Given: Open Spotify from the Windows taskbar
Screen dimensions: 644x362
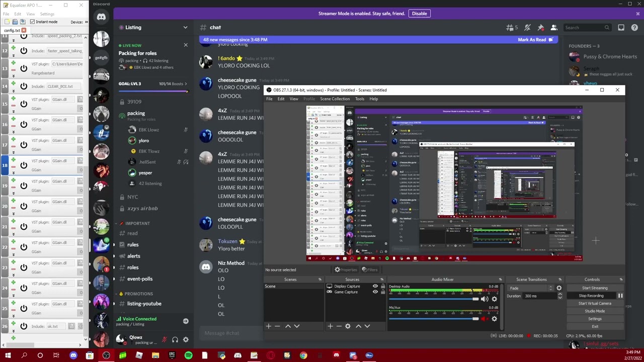Looking at the screenshot, I should click(188, 355).
